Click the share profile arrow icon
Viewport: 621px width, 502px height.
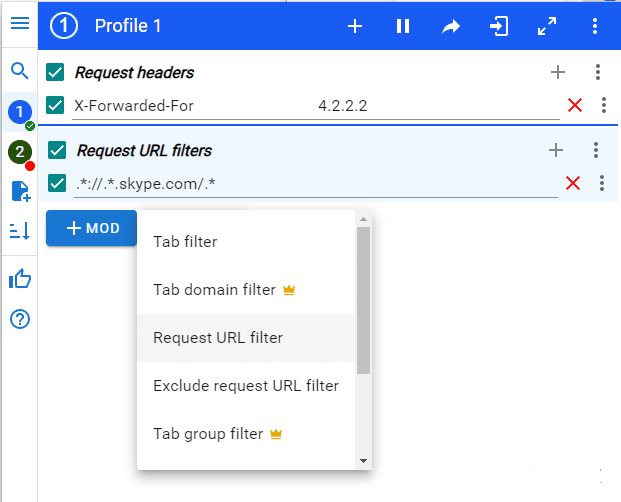(451, 27)
